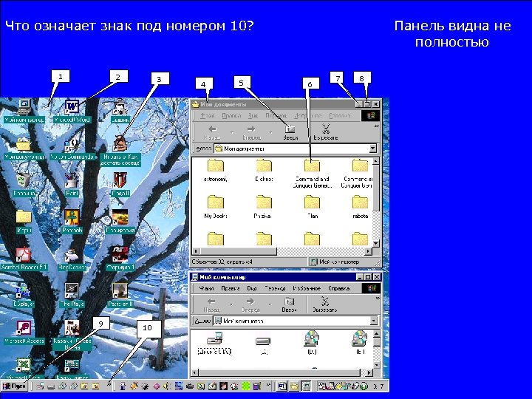Open the Plan folder
Image resolution: width=532 pixels, height=399 pixels.
(x=312, y=207)
